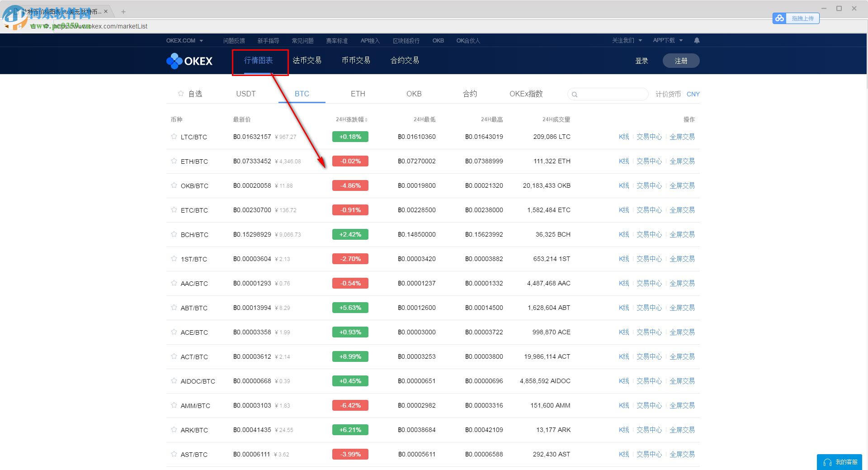Viewport: 868px width, 470px height.
Task: Star the AST/BTC pair
Action: [x=174, y=454]
